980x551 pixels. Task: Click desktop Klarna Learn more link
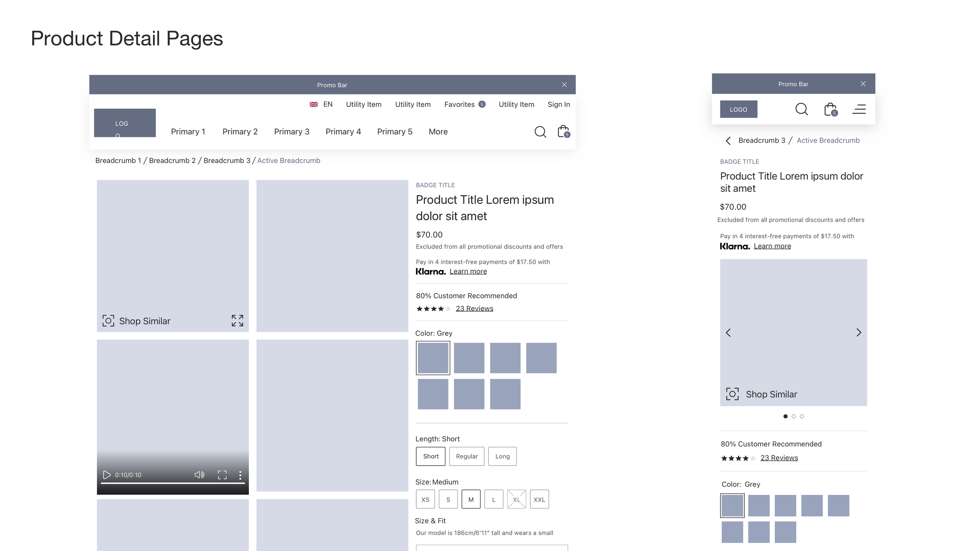point(468,272)
